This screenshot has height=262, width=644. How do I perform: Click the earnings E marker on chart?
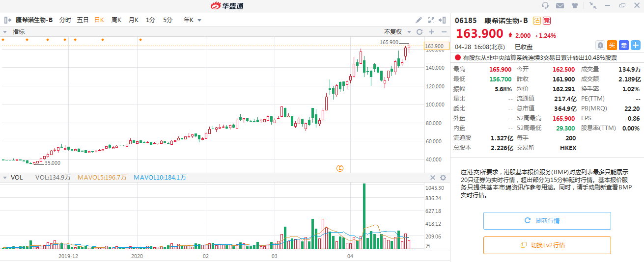339,168
